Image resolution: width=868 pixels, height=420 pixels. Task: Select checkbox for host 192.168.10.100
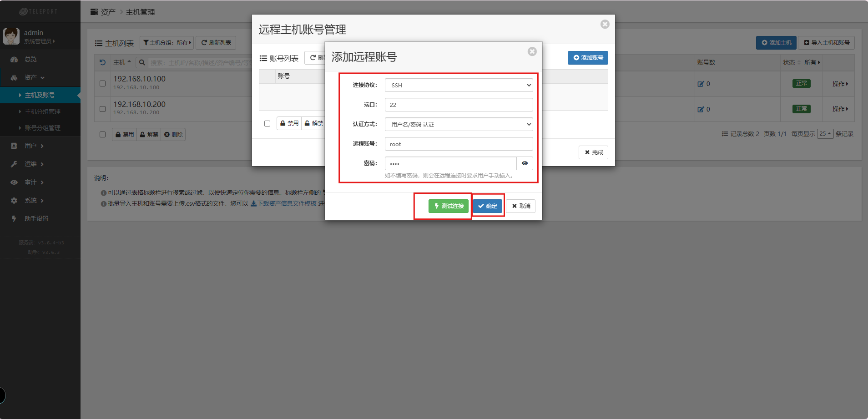pos(102,83)
